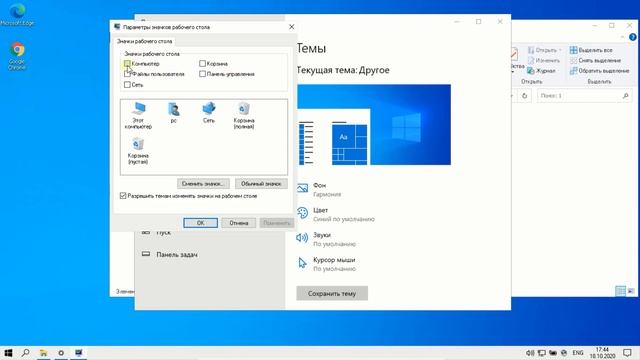Open the Значки рабочего стола tab
The image size is (640, 360).
[x=144, y=41]
